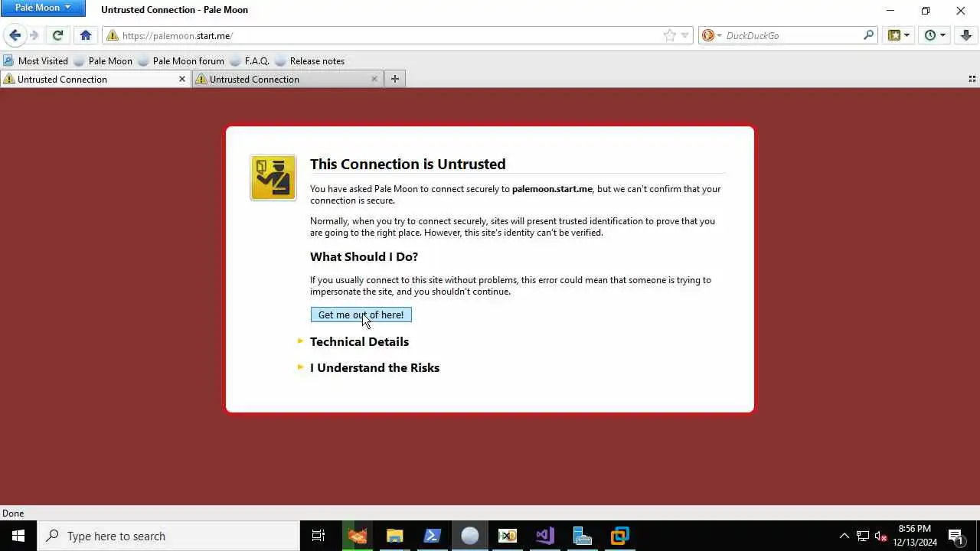The image size is (980, 551).
Task: Open the Most Visited bookmarks folder
Action: click(x=35, y=61)
